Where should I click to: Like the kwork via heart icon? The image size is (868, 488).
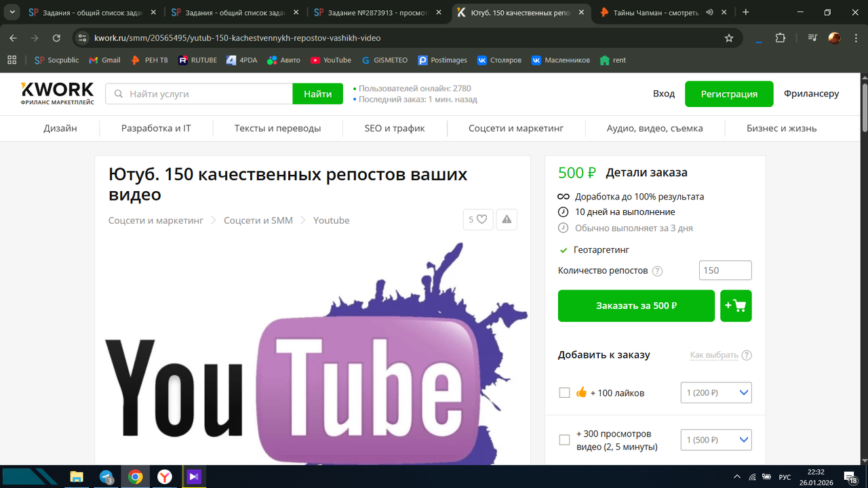tap(478, 220)
